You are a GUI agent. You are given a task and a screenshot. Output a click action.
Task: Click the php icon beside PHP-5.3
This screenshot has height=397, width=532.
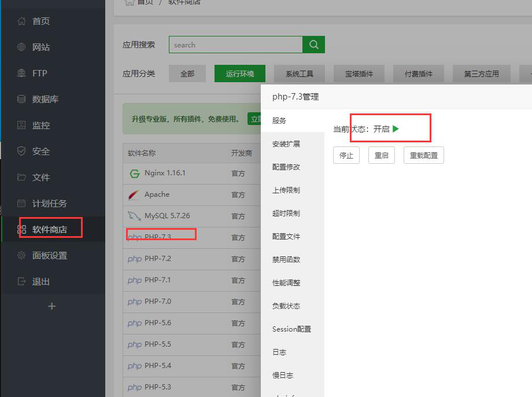click(x=134, y=387)
